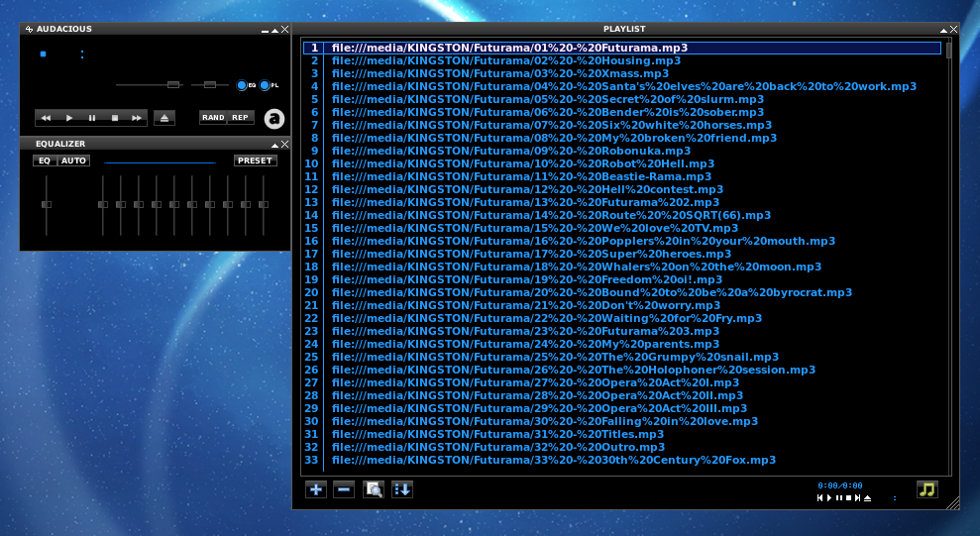Open the playlist selection search button
This screenshot has height=536, width=980.
(x=374, y=489)
